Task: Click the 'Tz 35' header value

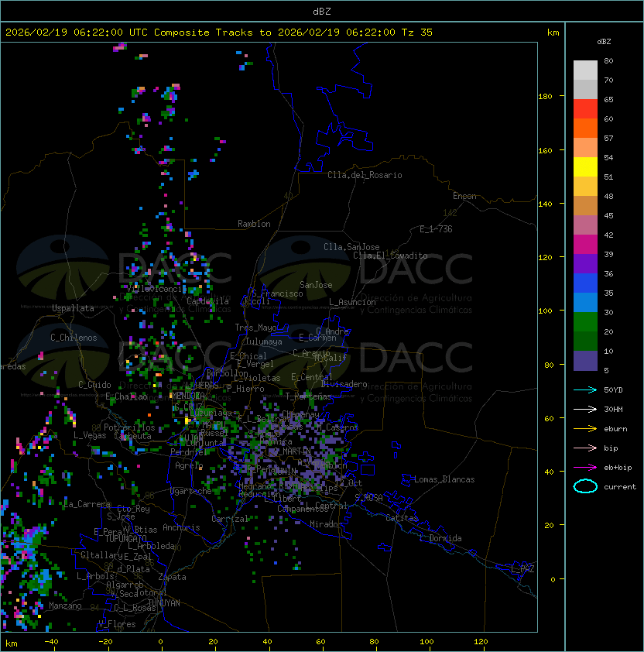Action: 417,33
